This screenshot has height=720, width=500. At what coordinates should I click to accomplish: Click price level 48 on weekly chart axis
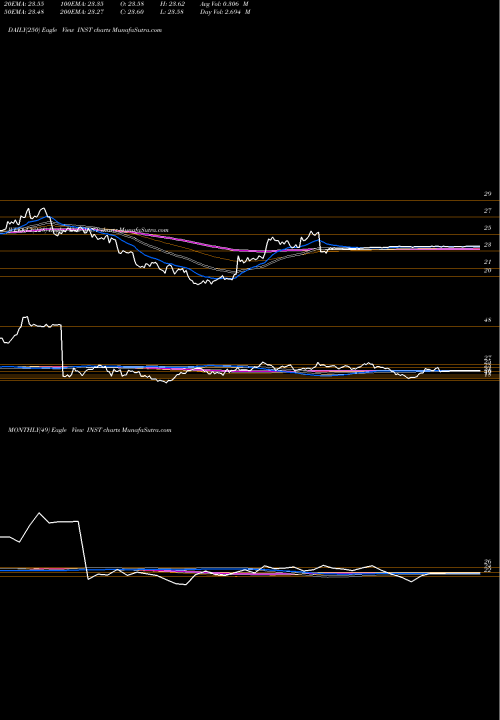pyautogui.click(x=487, y=320)
